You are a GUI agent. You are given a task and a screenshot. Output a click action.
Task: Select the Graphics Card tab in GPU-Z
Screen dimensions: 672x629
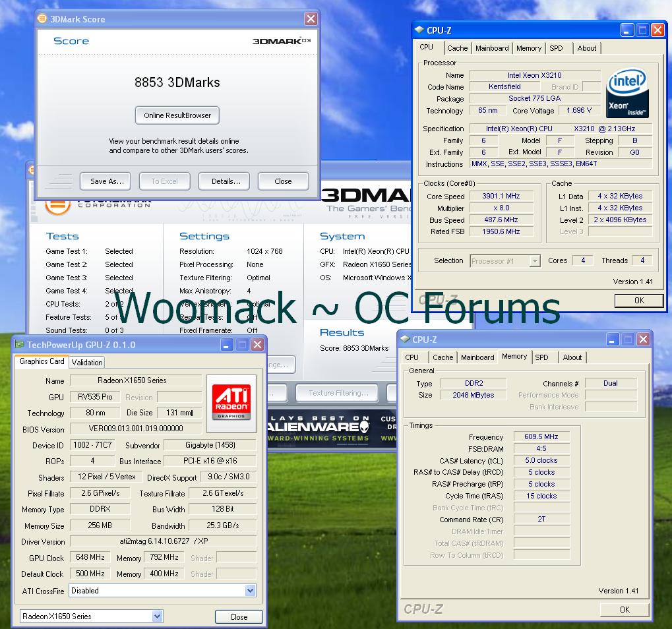[42, 361]
